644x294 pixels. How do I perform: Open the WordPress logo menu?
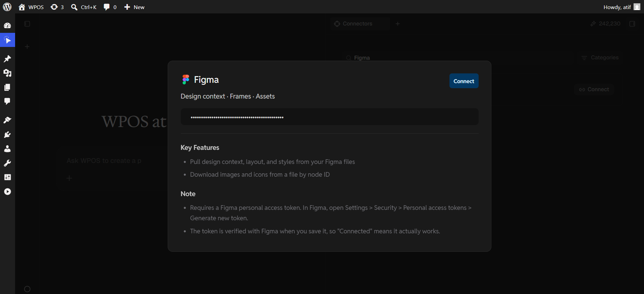point(7,7)
